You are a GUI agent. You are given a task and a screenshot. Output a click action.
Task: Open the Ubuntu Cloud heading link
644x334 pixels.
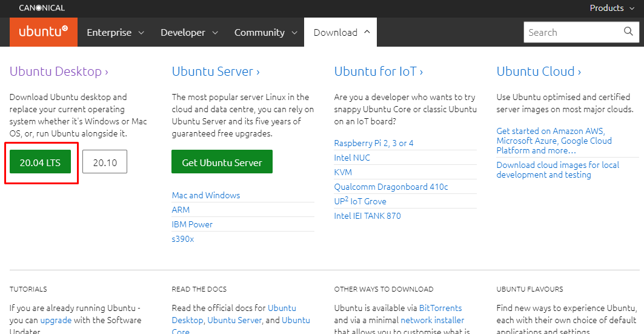539,72
